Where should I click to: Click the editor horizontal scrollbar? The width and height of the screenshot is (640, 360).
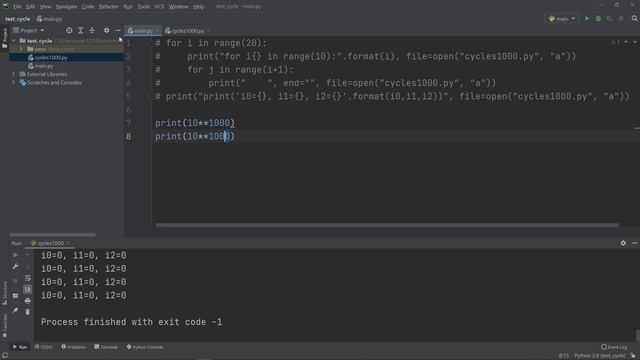387,225
